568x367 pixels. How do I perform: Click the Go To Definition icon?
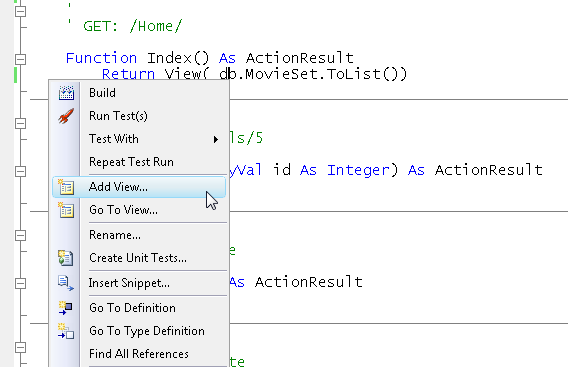[x=66, y=308]
